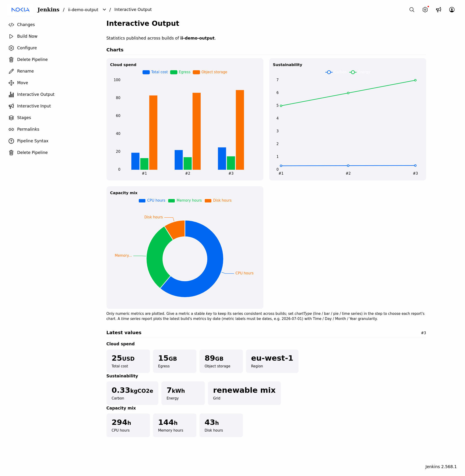The image size is (465, 476).
Task: Toggle Object storage series in legend
Action: pos(210,72)
